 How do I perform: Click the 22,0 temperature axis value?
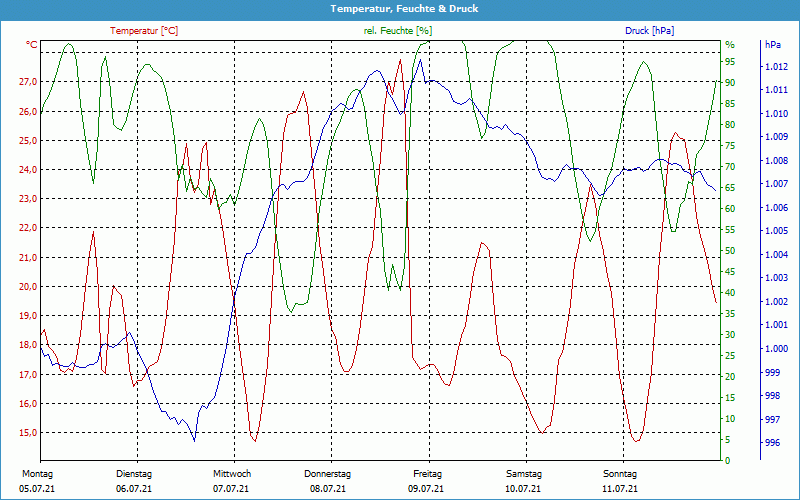click(28, 228)
